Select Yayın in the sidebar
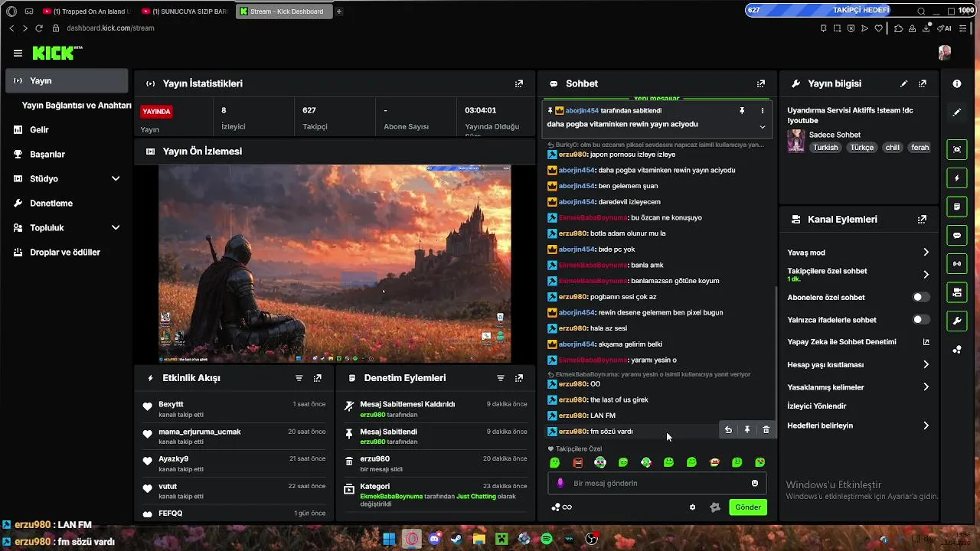This screenshot has width=980, height=551. click(67, 80)
